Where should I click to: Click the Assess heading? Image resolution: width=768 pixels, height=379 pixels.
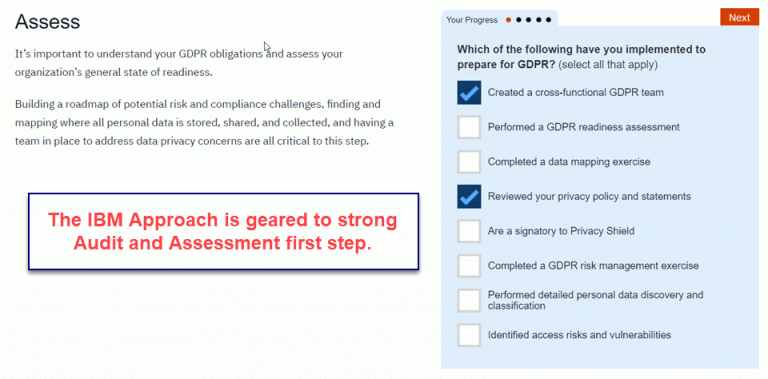pos(48,22)
